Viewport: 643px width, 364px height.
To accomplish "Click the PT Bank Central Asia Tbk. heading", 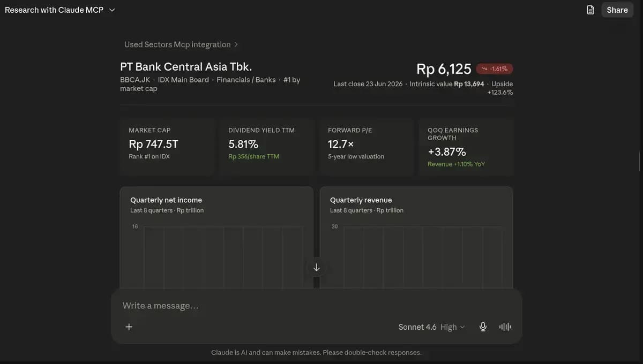I will (x=186, y=67).
